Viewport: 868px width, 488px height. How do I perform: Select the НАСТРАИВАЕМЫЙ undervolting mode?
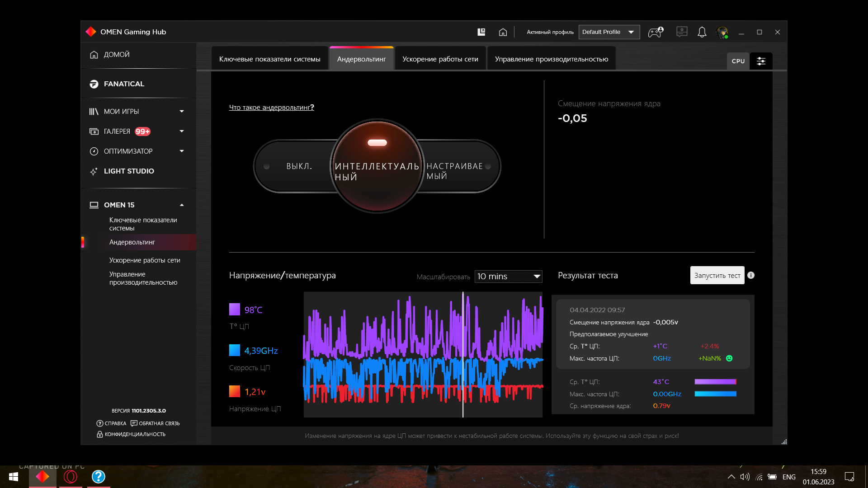coord(455,171)
